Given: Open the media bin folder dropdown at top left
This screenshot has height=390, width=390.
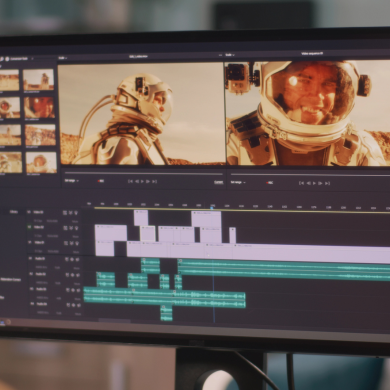Looking at the screenshot, I should pos(20,58).
